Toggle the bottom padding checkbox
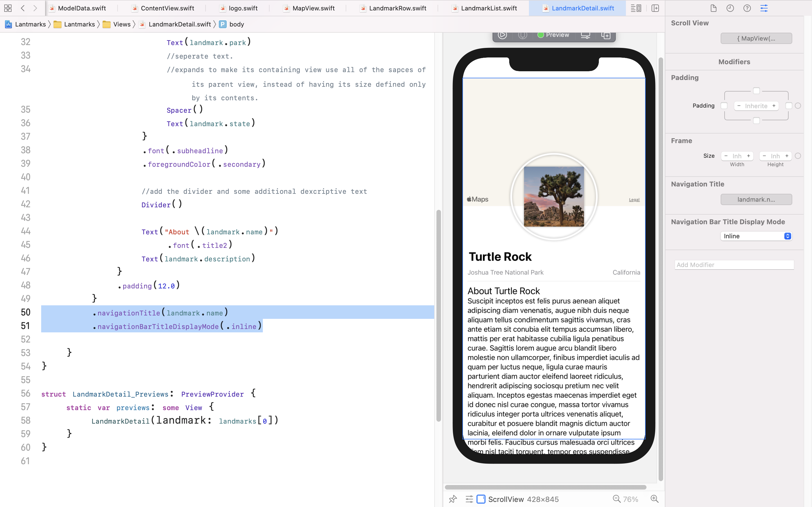Image resolution: width=812 pixels, height=507 pixels. tap(756, 120)
